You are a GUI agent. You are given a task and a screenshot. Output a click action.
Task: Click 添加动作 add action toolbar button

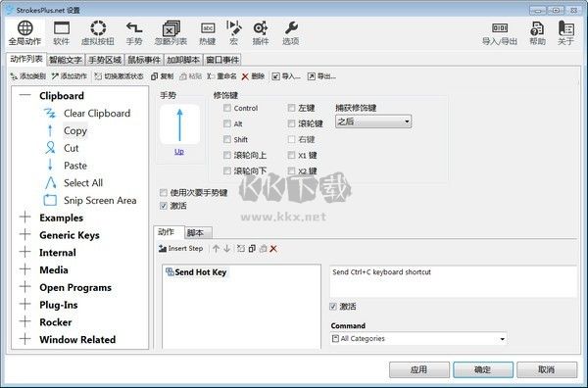[x=70, y=76]
